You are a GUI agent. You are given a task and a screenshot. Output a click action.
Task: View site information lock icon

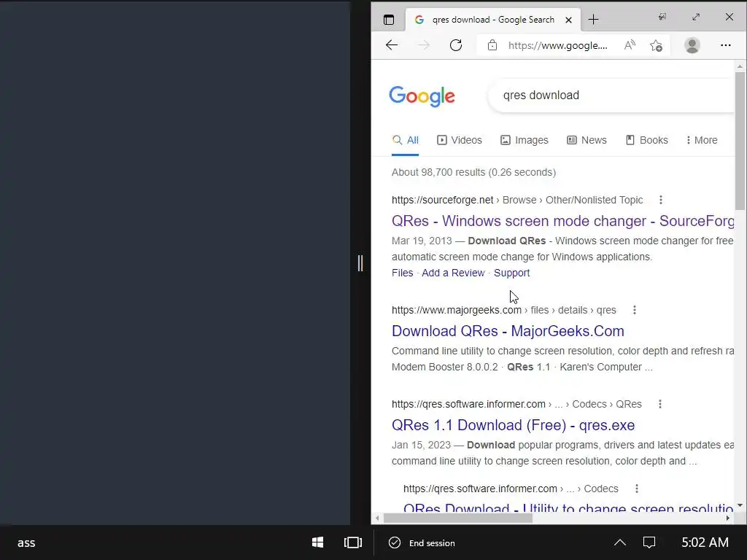click(x=492, y=45)
